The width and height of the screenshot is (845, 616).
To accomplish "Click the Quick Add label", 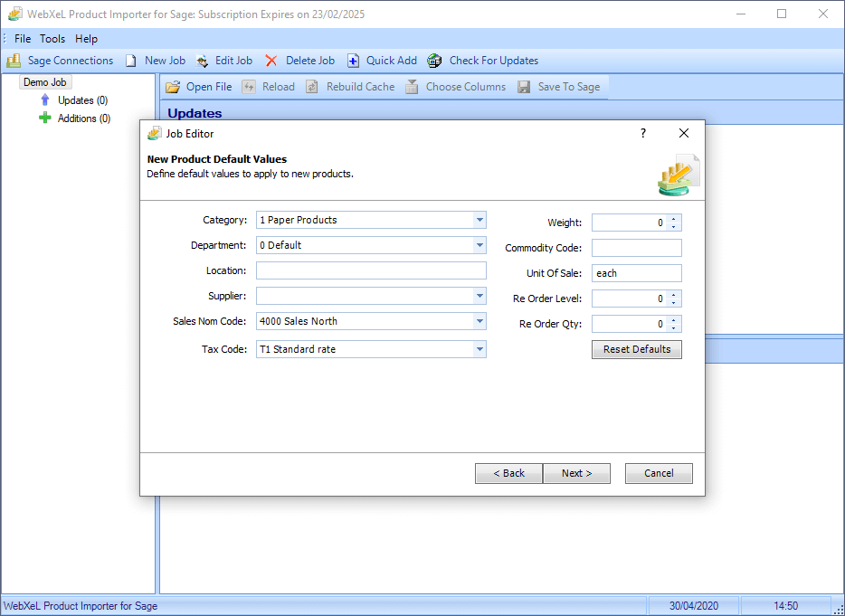I will pyautogui.click(x=392, y=61).
